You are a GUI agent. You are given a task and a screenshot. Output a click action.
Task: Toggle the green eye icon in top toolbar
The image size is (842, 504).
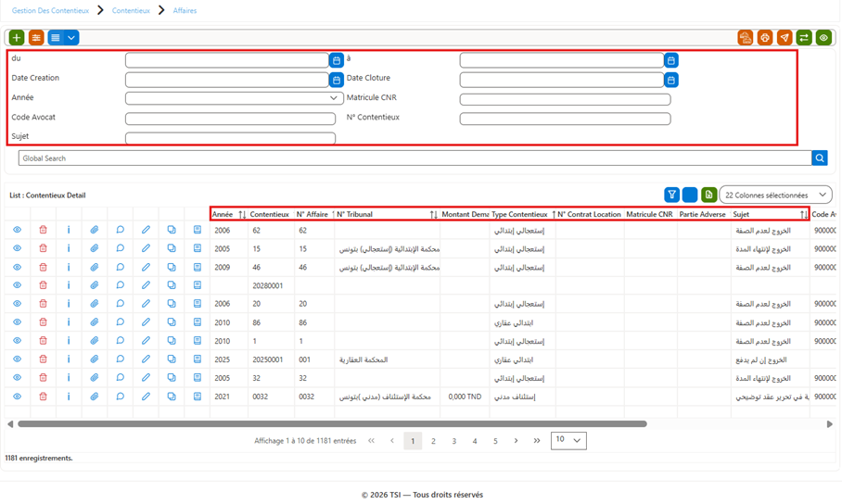tap(823, 38)
